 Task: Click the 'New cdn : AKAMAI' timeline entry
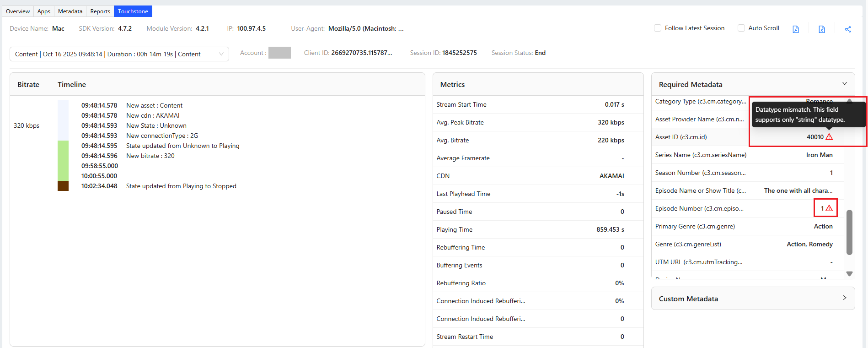click(153, 116)
